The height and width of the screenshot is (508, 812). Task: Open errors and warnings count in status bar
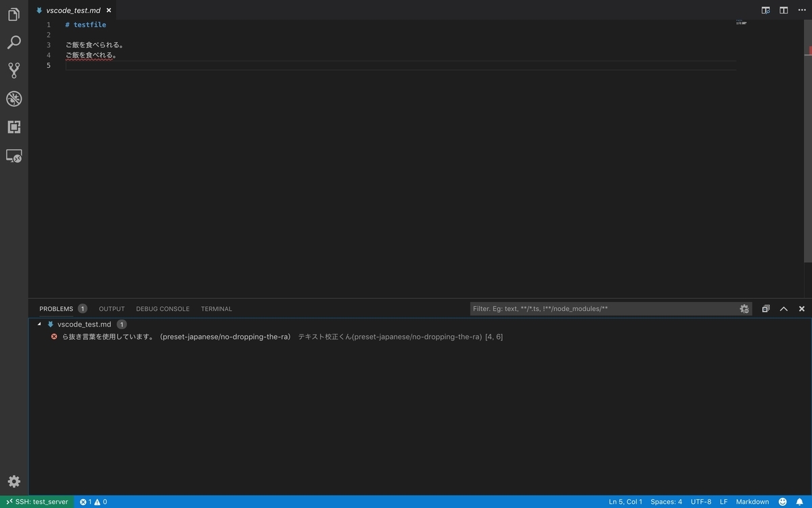93,502
